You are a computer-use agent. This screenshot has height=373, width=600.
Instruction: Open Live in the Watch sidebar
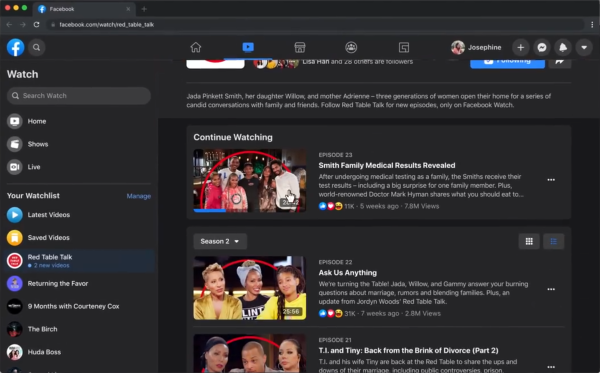(x=79, y=167)
